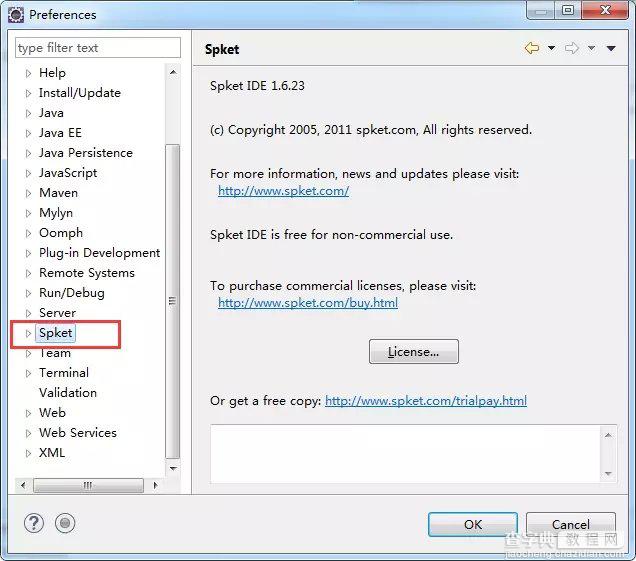Expand the Server tree node

pos(28,313)
